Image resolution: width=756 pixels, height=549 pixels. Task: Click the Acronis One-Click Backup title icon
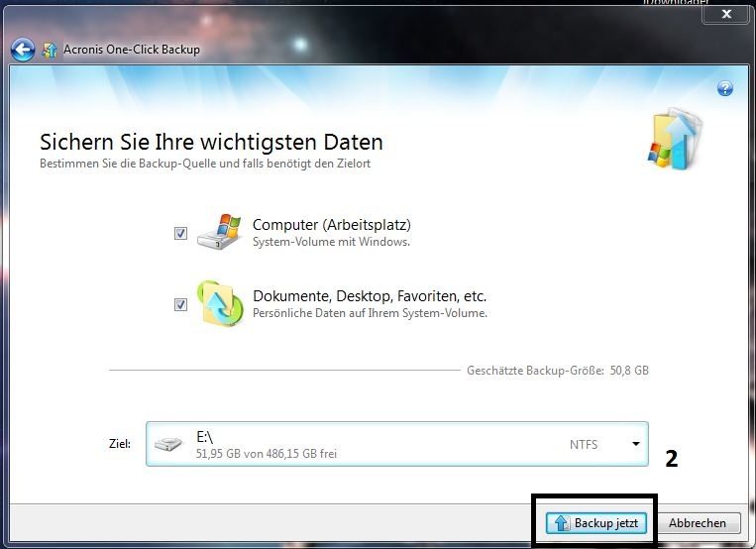(50, 50)
